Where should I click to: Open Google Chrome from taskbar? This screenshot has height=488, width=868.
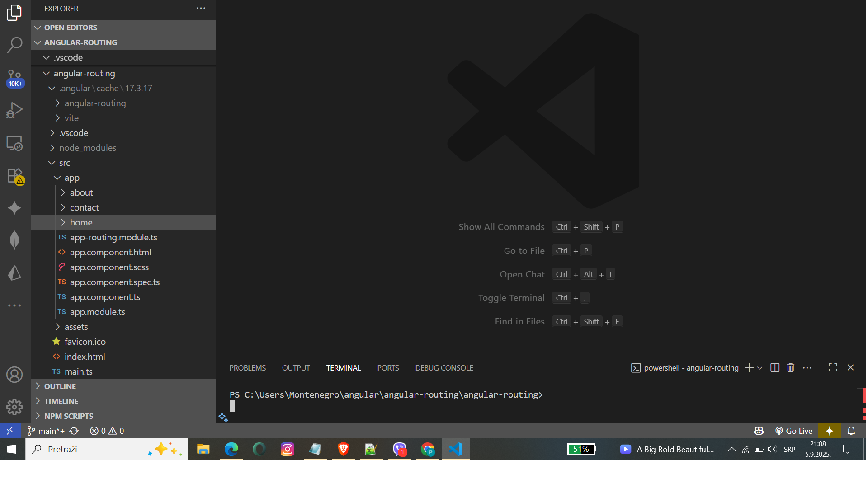click(428, 449)
